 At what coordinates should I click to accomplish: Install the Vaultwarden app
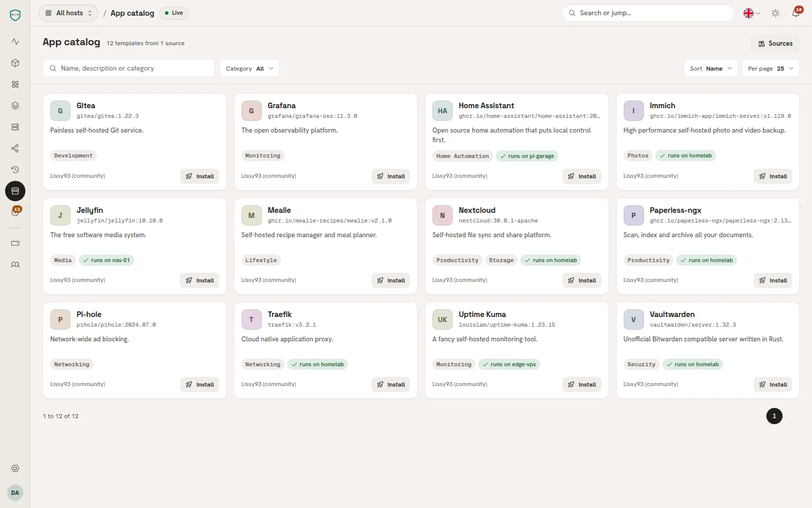(x=773, y=385)
